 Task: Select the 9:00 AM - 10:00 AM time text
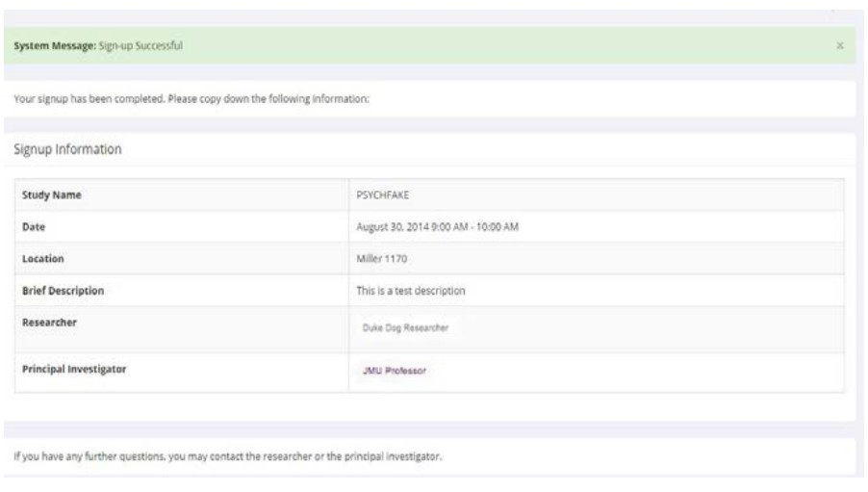point(472,227)
